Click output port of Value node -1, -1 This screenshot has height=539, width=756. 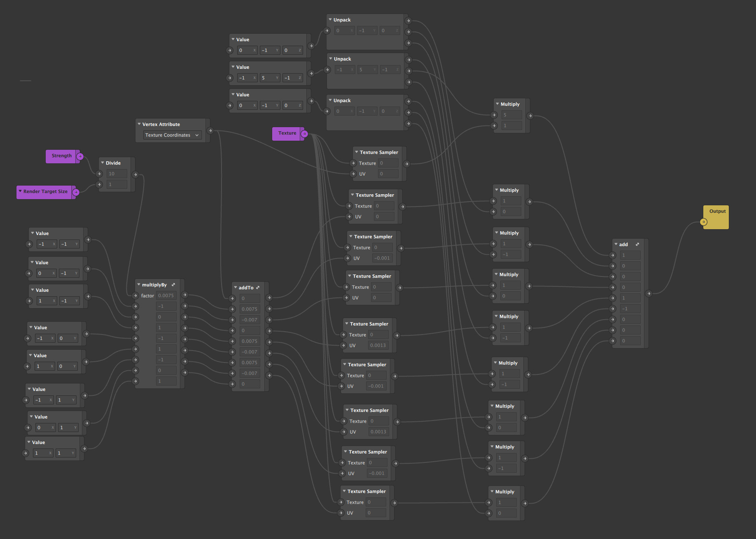88,239
